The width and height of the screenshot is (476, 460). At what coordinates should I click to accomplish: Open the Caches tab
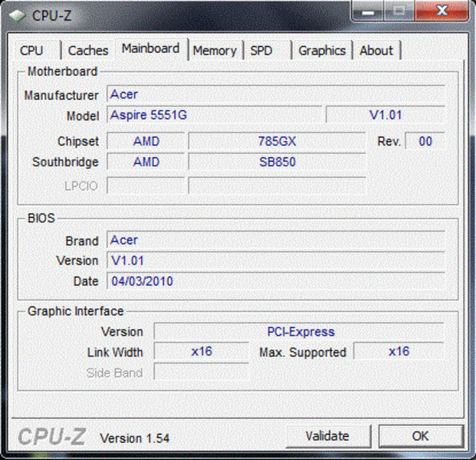pos(88,51)
